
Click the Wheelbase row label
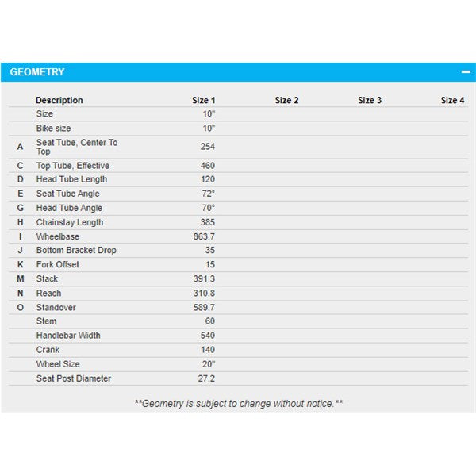(x=58, y=236)
